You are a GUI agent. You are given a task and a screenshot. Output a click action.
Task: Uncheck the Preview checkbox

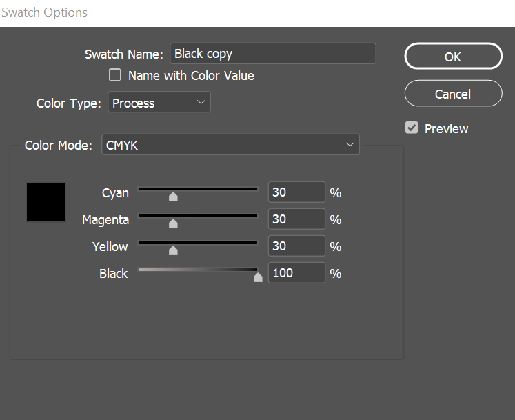point(412,128)
